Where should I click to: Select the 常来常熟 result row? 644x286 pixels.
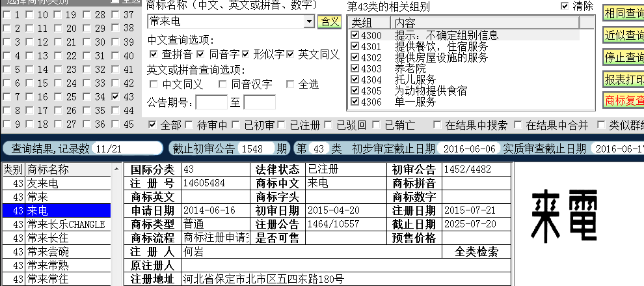click(x=57, y=265)
